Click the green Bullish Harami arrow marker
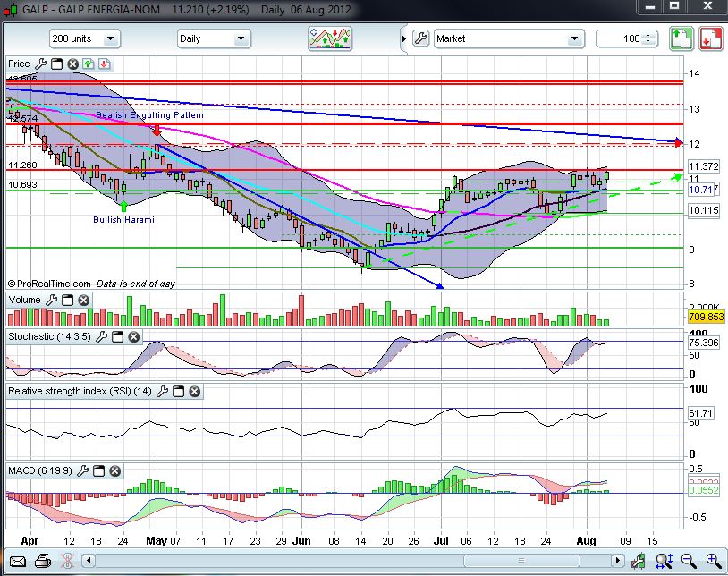 point(124,206)
